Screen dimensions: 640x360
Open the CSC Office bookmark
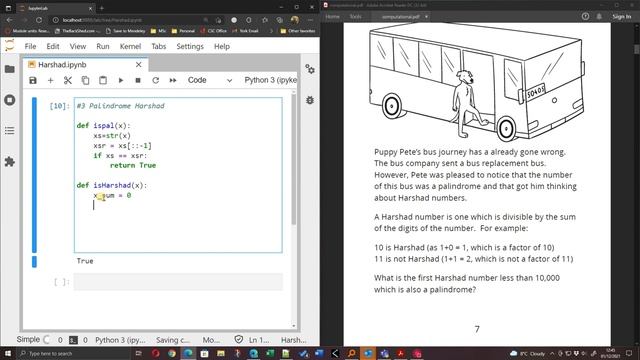[213, 31]
